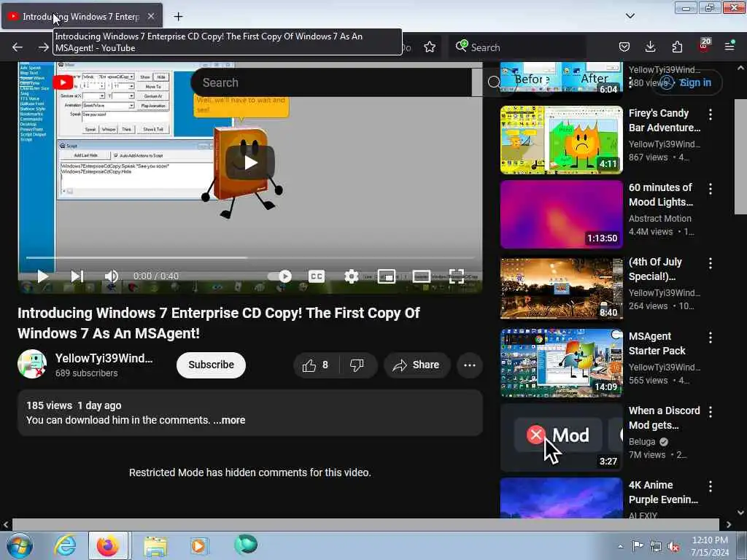Focus the Firefox search bar

(519, 47)
